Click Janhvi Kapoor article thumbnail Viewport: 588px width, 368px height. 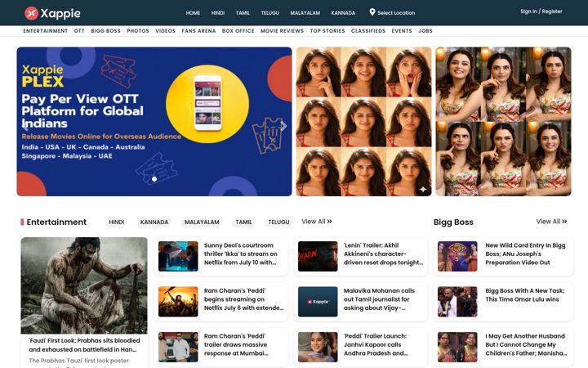point(318,347)
